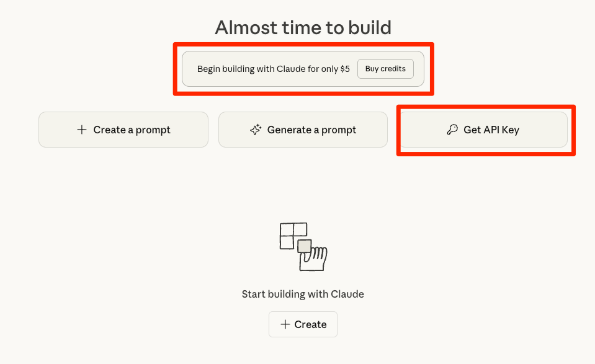
Task: Click the Start building with Claude text
Action: 303,294
